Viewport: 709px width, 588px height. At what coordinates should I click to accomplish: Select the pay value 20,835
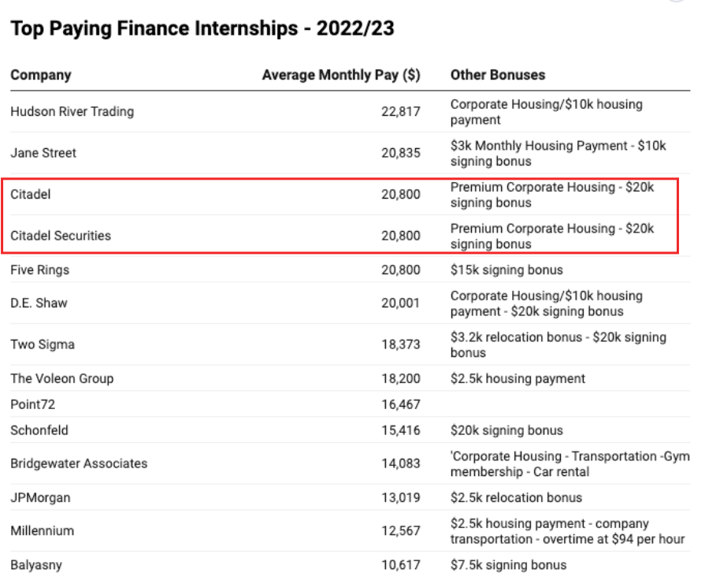click(401, 153)
